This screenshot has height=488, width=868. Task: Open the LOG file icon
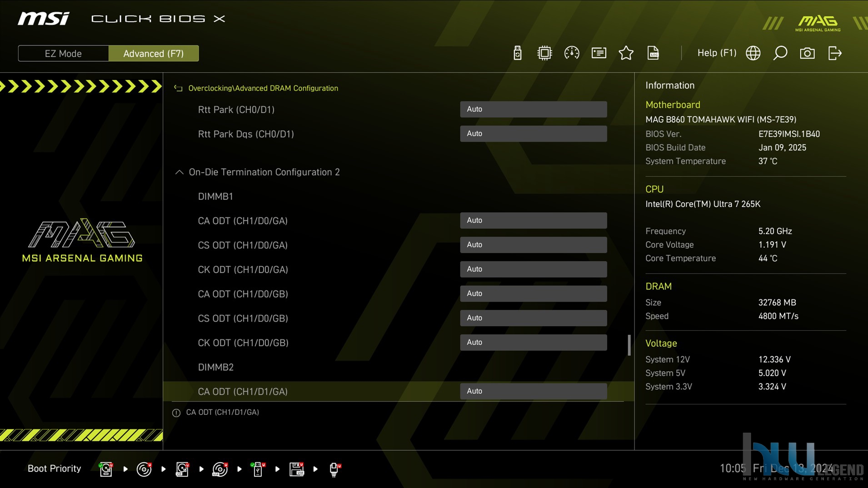pos(653,53)
